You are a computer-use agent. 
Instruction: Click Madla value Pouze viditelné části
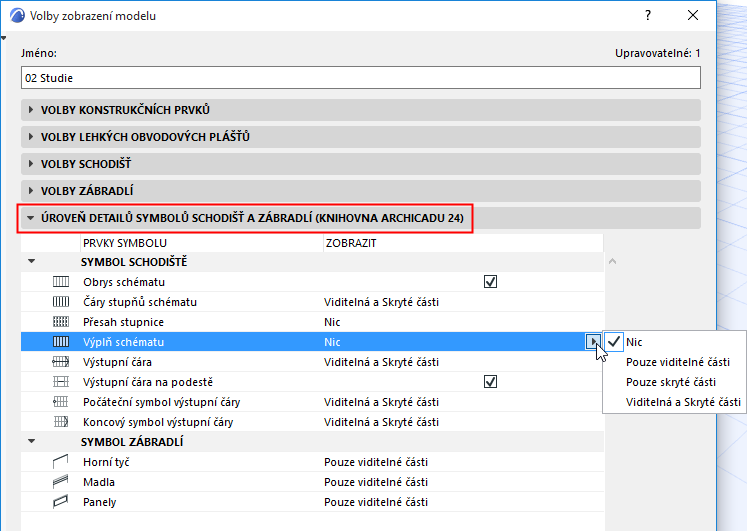pyautogui.click(x=376, y=482)
